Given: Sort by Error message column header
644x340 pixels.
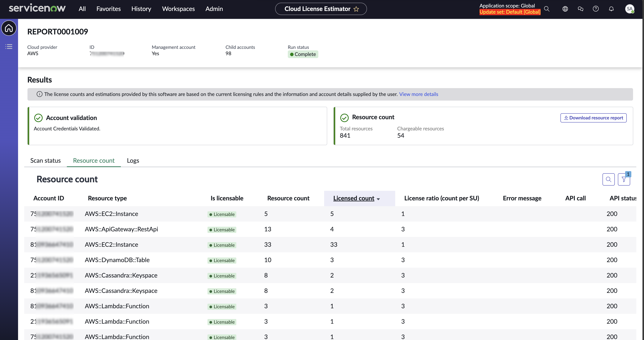Looking at the screenshot, I should point(522,198).
